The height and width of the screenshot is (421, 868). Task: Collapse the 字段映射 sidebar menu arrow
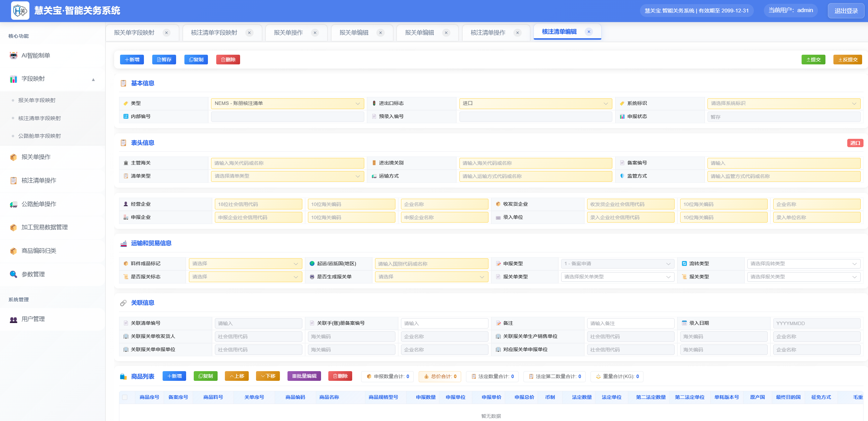pos(93,79)
